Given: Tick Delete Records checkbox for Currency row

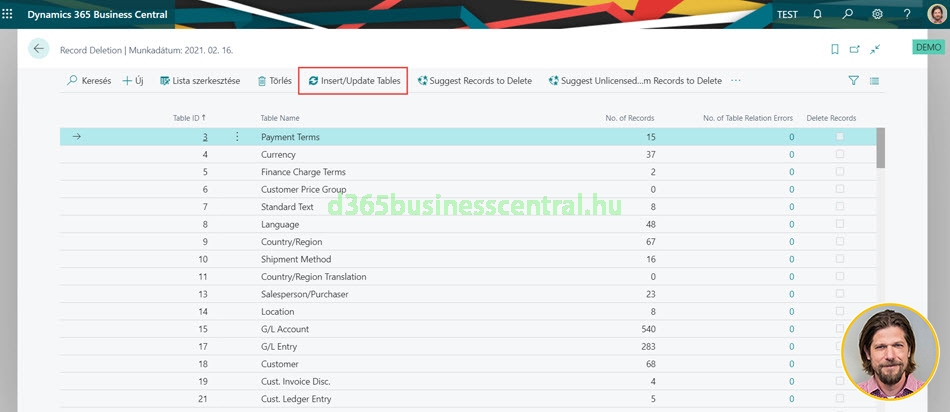Looking at the screenshot, I should (x=839, y=155).
